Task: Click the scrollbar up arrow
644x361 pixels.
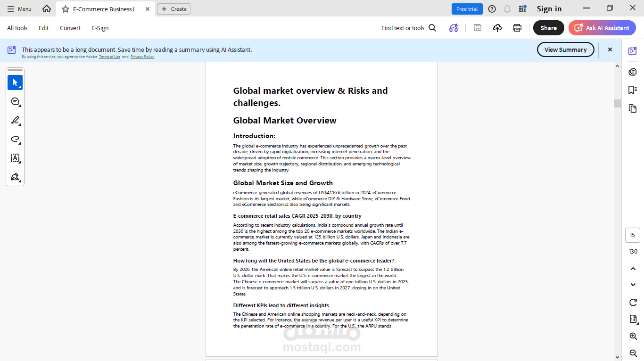Action: (617, 66)
